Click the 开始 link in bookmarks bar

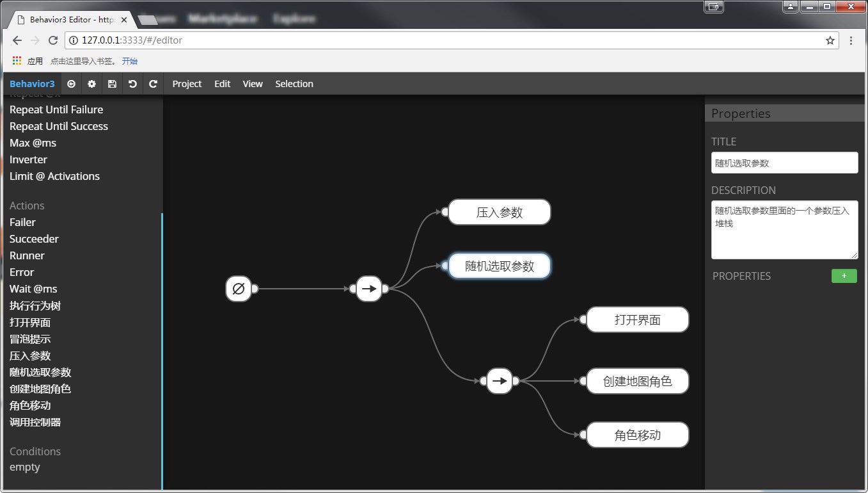tap(130, 61)
